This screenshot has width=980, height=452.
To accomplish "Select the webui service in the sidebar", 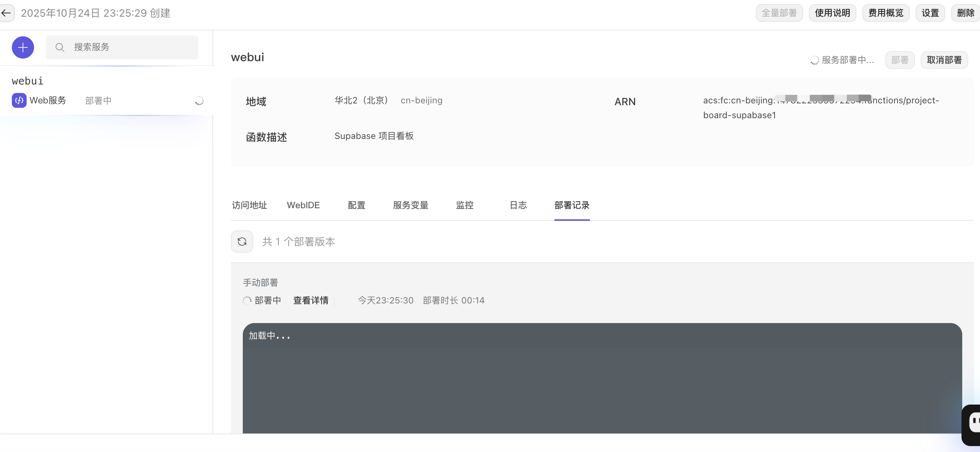I will coord(27,81).
